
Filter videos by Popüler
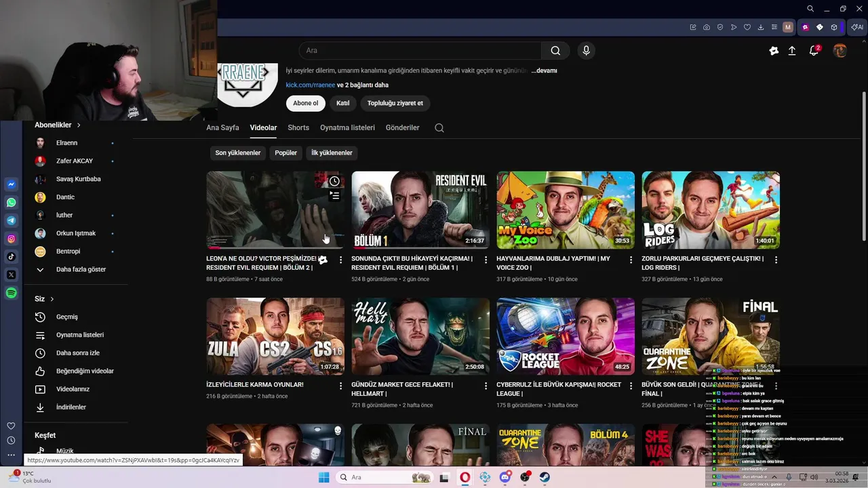click(285, 153)
